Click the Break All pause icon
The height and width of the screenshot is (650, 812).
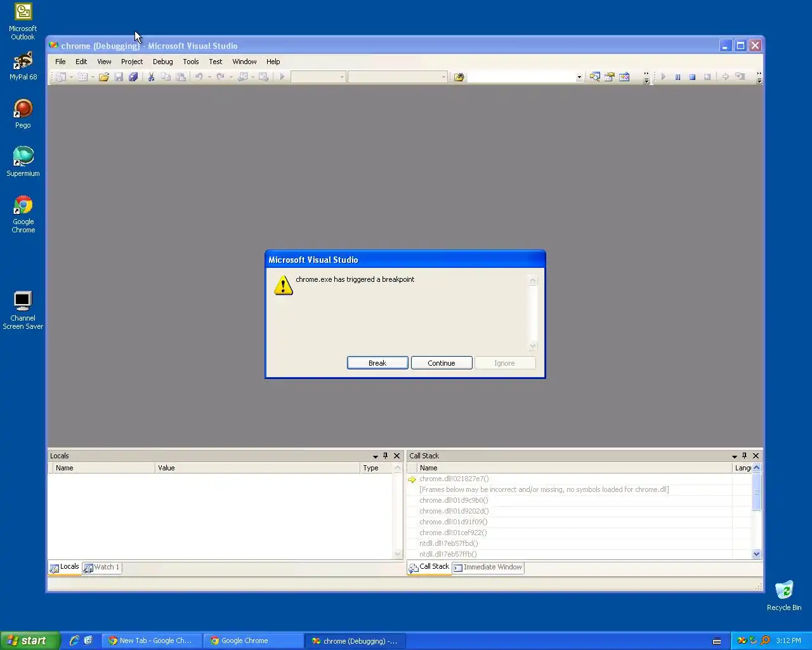pos(678,77)
